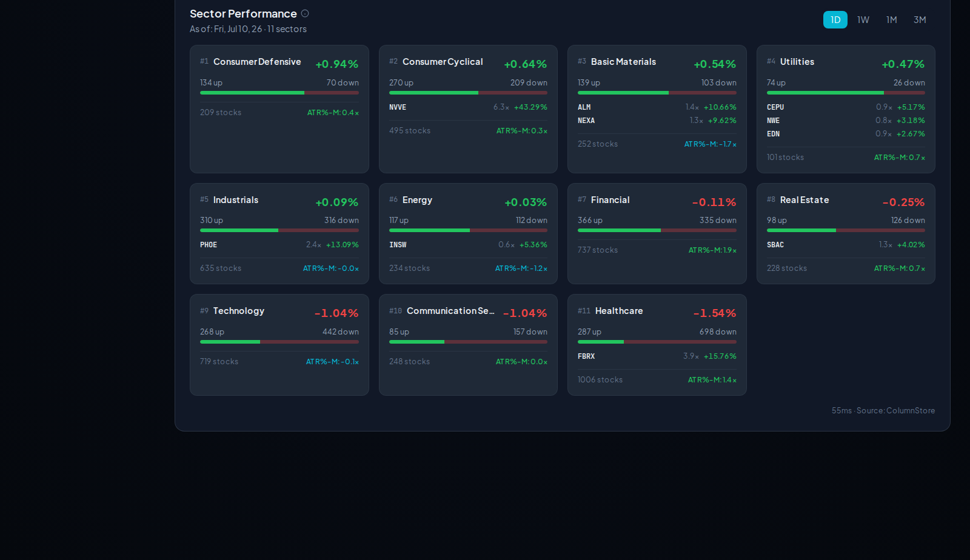
Task: Click "366 up" in Financial card
Action: click(590, 221)
